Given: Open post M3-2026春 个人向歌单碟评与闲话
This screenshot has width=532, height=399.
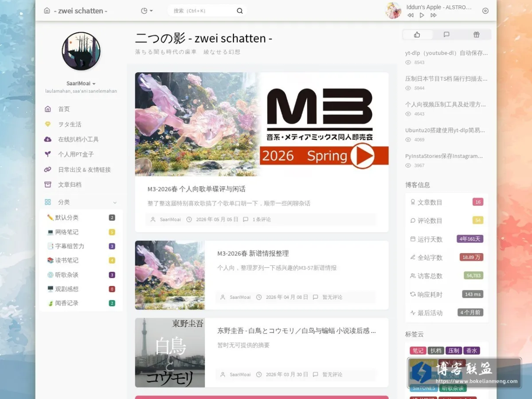Looking at the screenshot, I should [196, 189].
